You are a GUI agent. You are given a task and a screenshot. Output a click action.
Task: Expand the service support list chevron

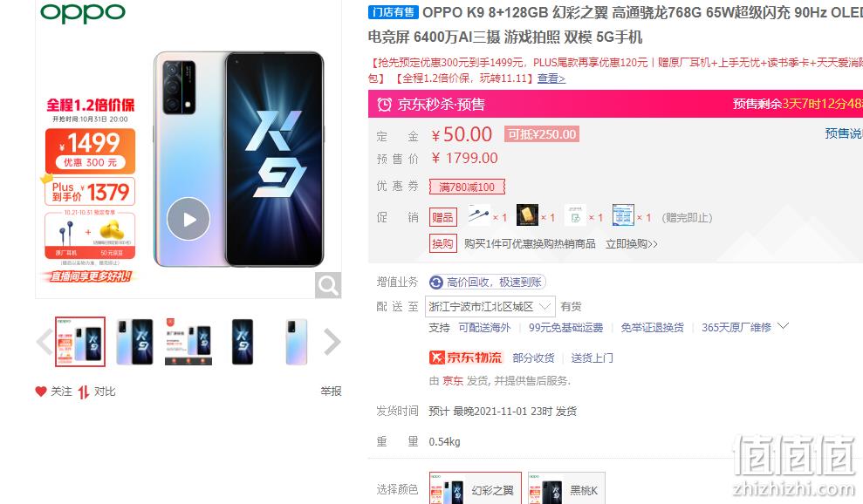[x=784, y=326]
